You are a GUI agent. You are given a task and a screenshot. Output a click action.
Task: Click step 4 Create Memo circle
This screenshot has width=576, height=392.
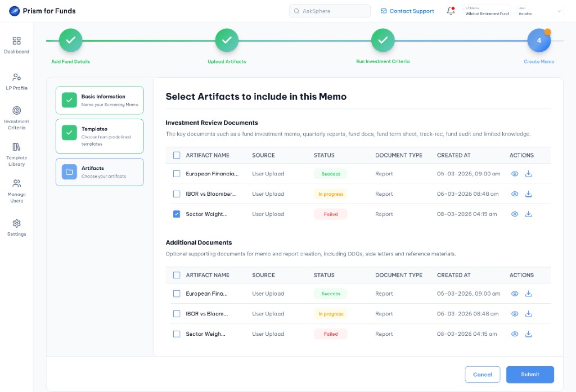[539, 40]
